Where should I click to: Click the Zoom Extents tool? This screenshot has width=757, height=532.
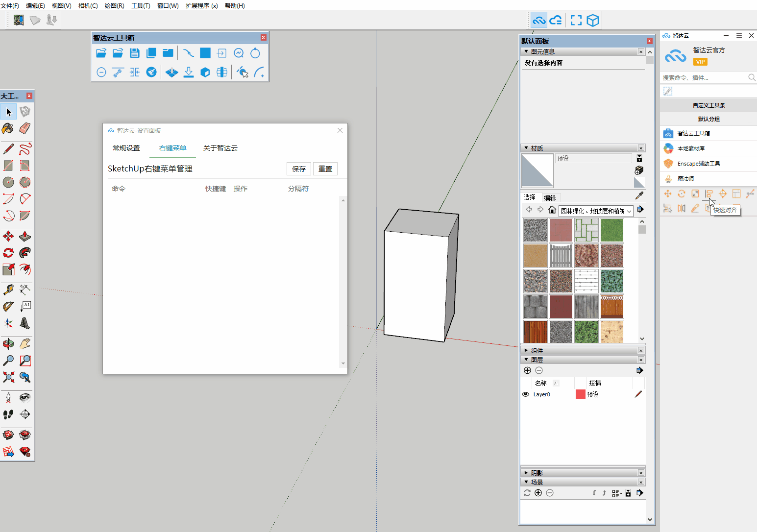point(8,377)
